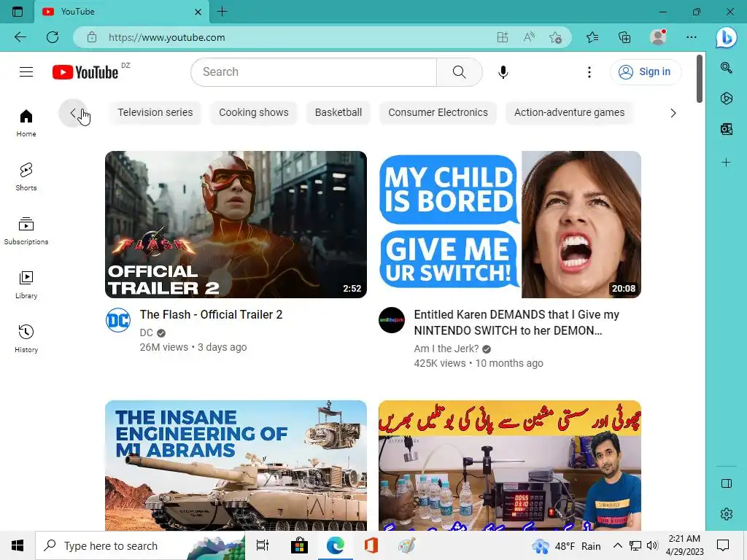747x560 pixels.
Task: Play Insane Engineering of M1 Abrams thumbnail
Action: pos(236,465)
